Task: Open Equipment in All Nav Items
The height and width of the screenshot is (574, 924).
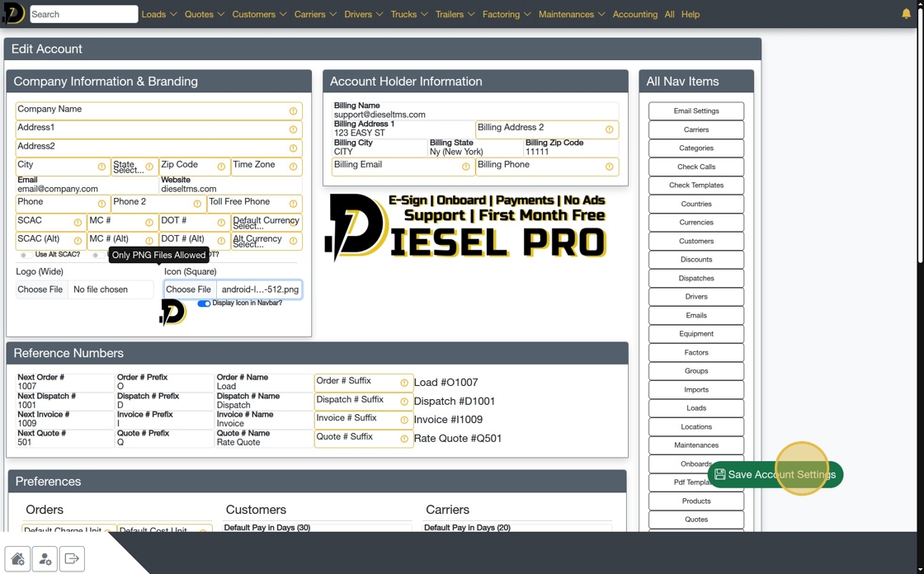Action: click(x=696, y=333)
